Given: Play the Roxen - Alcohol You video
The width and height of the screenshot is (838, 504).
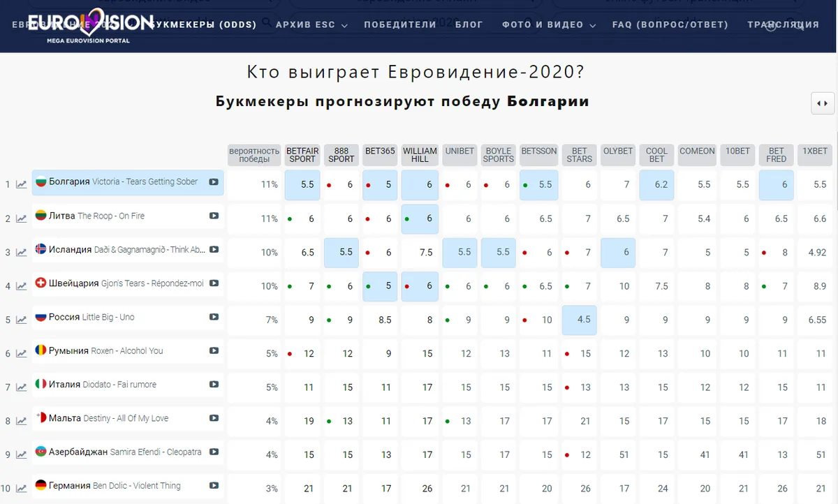Looking at the screenshot, I should 214,350.
